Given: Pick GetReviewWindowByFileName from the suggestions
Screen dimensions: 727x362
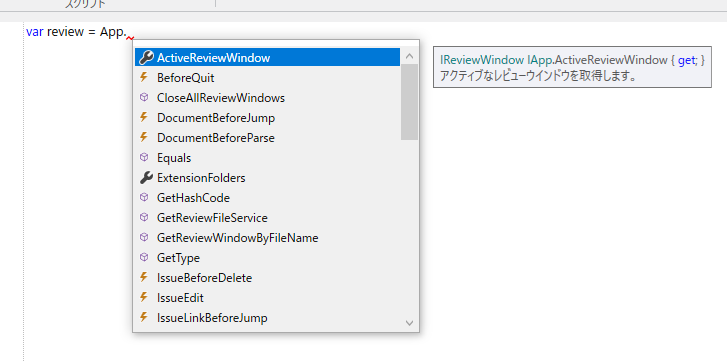Looking at the screenshot, I should 268,238.
